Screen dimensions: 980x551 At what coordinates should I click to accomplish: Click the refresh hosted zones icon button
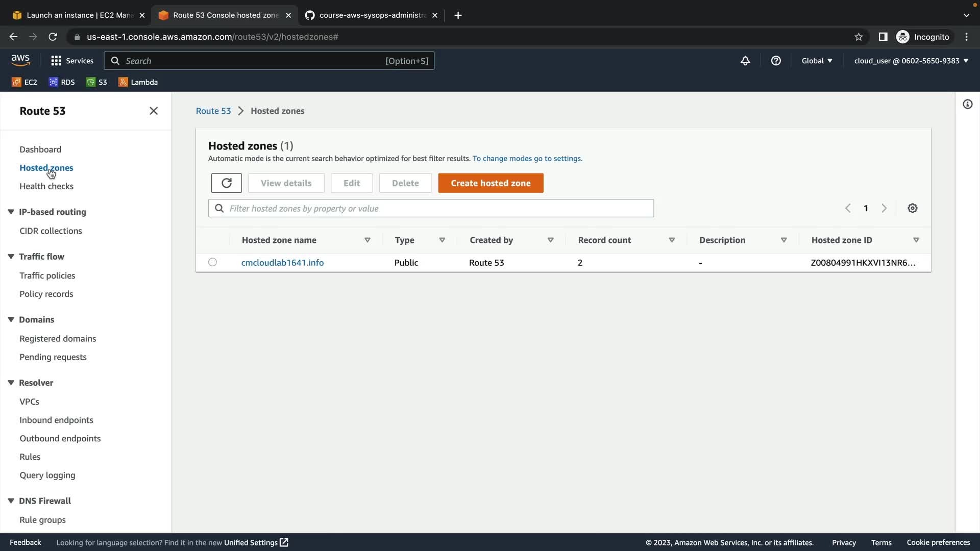226,183
